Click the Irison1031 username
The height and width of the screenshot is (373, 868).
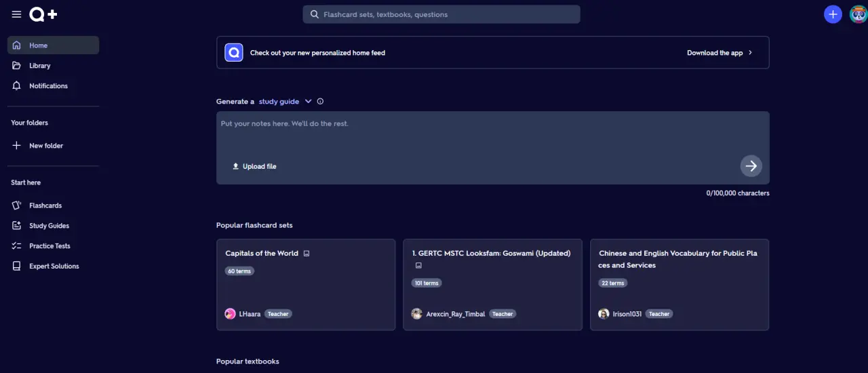pos(627,314)
